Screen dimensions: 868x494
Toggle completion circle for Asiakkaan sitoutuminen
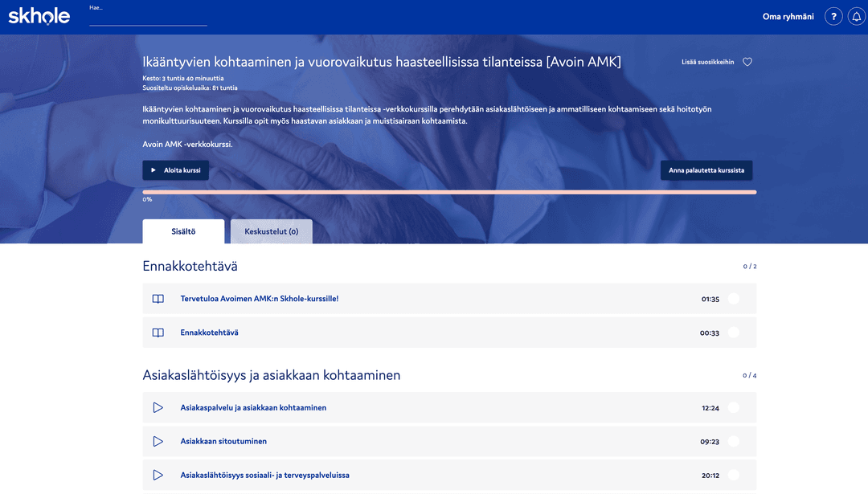[733, 442]
